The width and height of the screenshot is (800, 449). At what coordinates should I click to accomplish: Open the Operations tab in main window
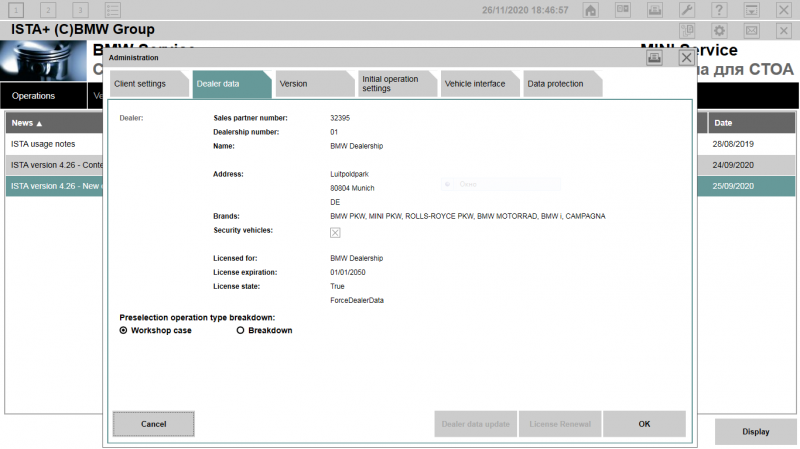[43, 96]
